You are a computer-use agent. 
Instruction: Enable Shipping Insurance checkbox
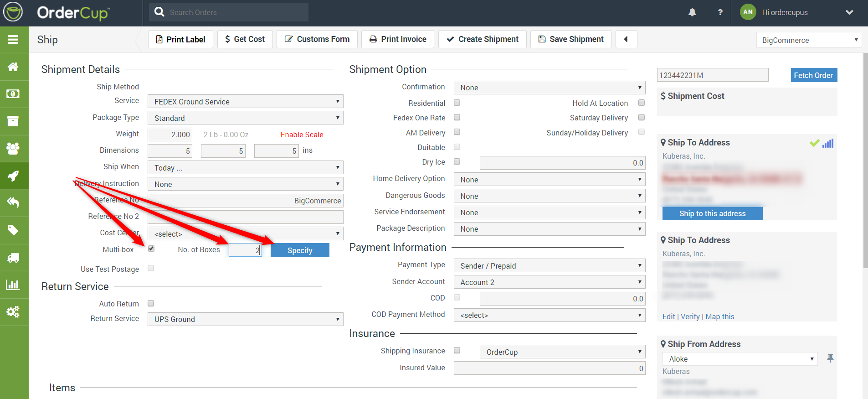coord(457,350)
